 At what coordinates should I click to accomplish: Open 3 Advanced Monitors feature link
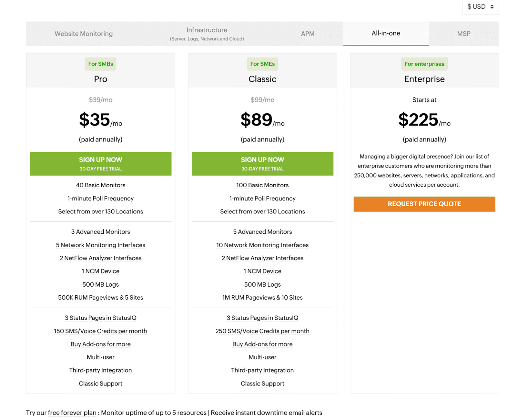coord(101,232)
